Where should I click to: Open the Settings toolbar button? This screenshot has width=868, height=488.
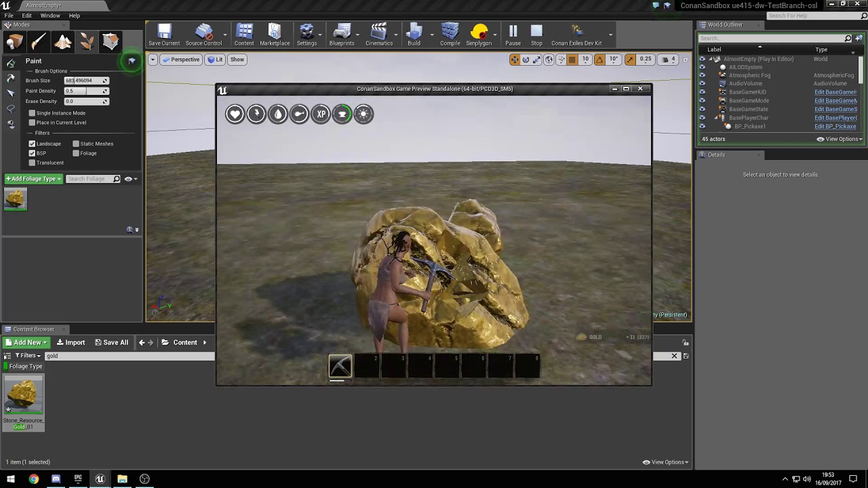(307, 35)
